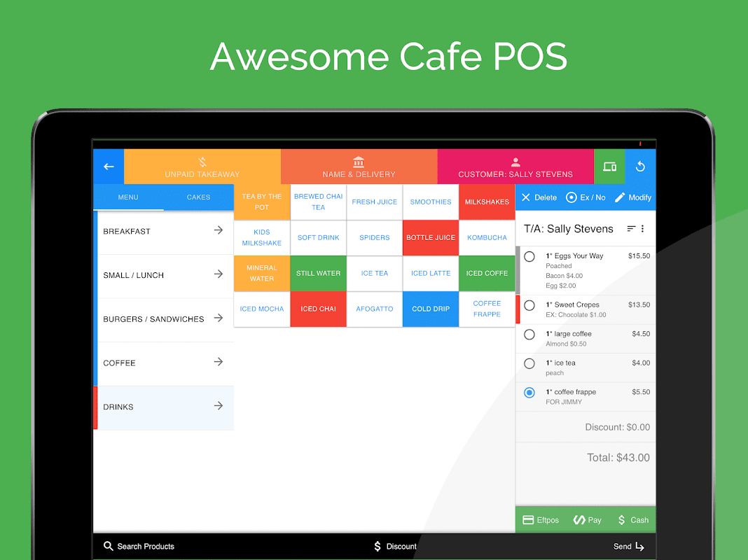Image resolution: width=748 pixels, height=560 pixels.
Task: Open Customer: Sally Stevens section
Action: pyautogui.click(x=515, y=167)
